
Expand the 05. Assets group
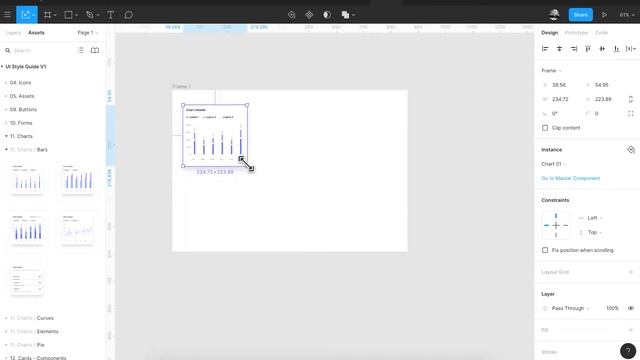point(6,96)
